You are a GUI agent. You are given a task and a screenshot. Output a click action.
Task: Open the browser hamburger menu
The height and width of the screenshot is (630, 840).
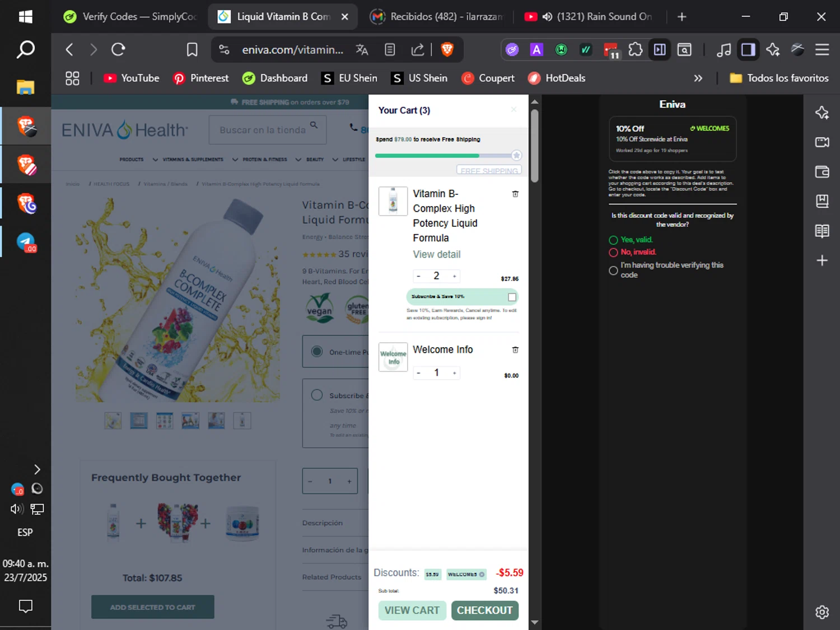[822, 49]
